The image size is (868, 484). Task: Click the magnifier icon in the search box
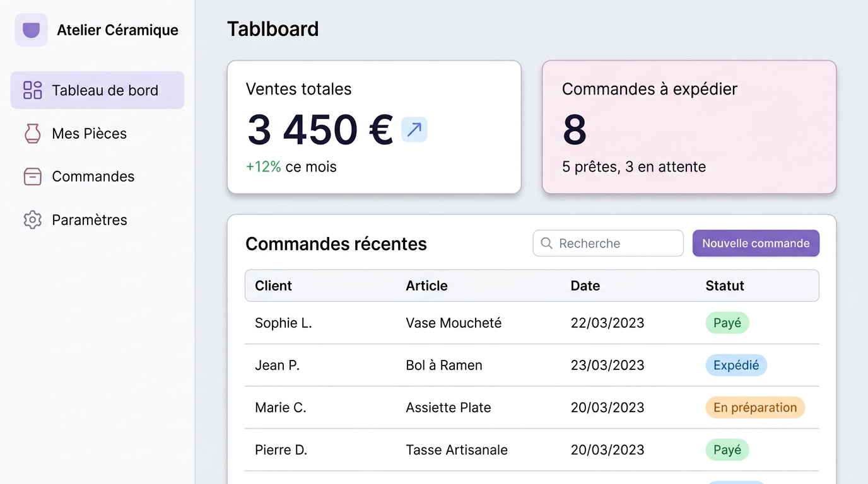click(x=547, y=243)
